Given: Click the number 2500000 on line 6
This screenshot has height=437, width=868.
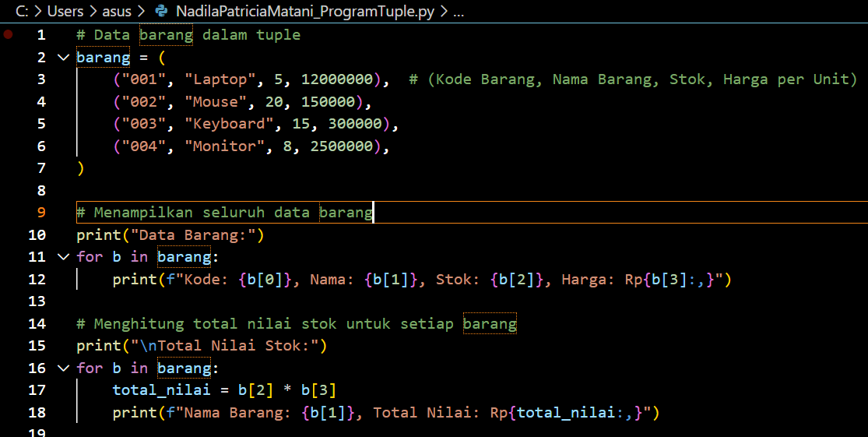Looking at the screenshot, I should [342, 146].
